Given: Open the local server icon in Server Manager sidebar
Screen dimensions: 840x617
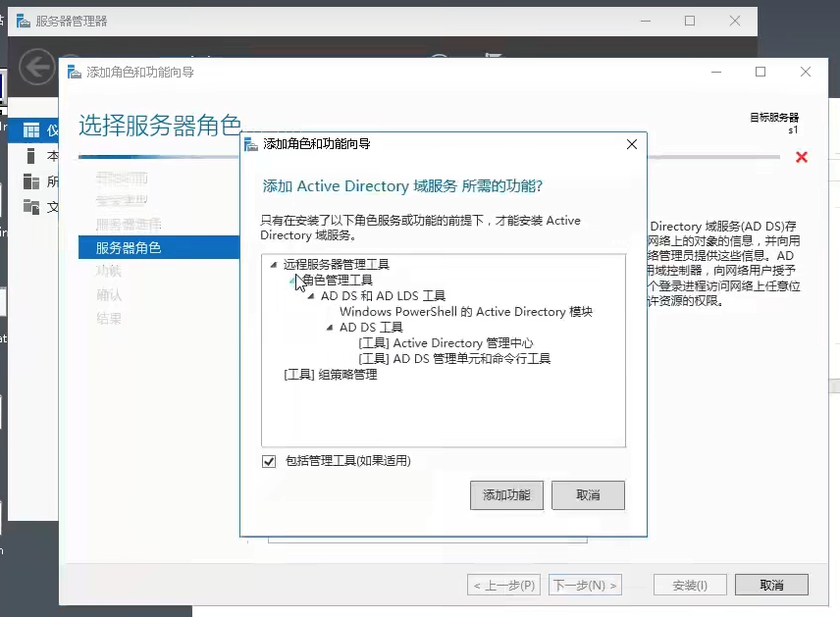Looking at the screenshot, I should point(31,156).
